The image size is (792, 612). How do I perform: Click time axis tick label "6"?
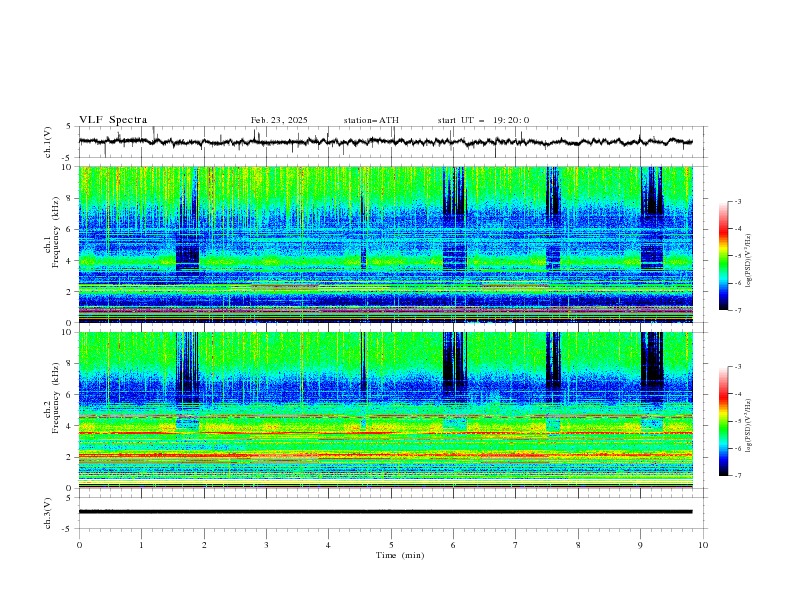454,545
